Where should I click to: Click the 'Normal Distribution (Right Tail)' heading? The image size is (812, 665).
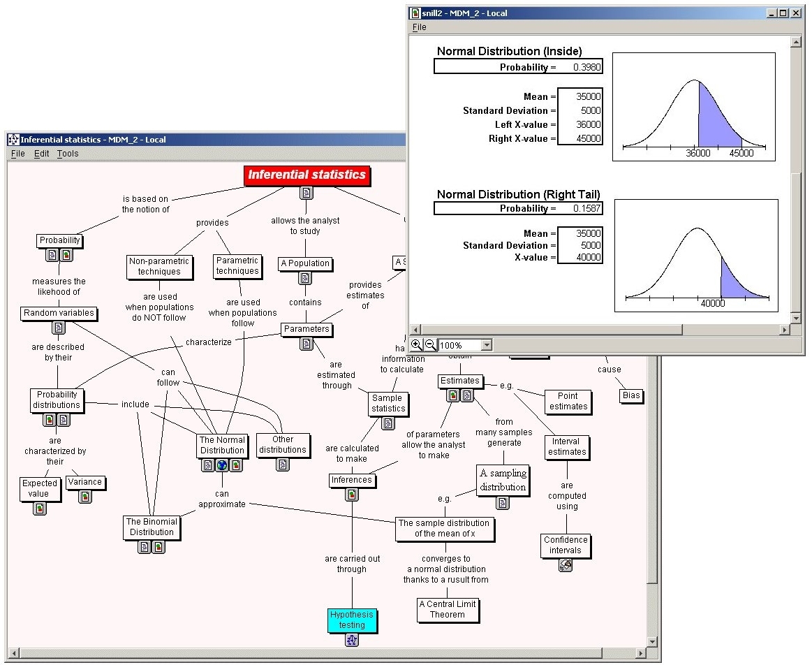[x=518, y=194]
